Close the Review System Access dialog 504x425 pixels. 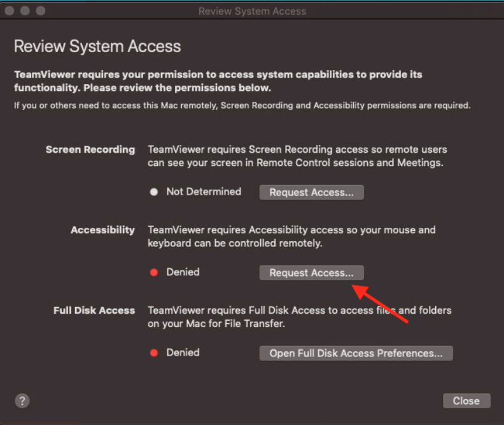(466, 401)
